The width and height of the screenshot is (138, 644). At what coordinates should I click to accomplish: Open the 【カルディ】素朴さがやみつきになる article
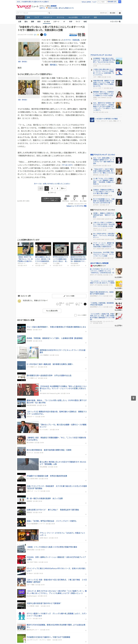pos(57,592)
